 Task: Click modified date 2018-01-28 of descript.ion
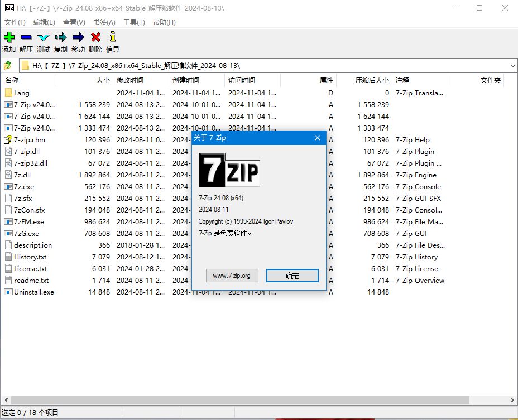tap(141, 245)
